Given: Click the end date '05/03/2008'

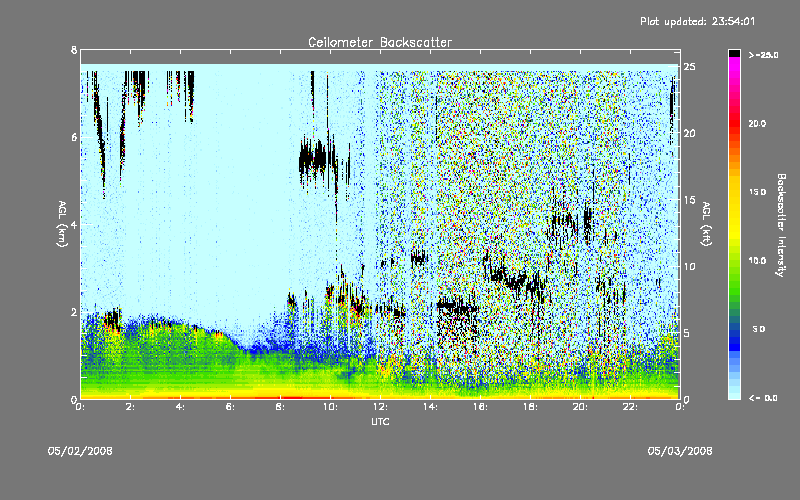Looking at the screenshot, I should coord(680,451).
